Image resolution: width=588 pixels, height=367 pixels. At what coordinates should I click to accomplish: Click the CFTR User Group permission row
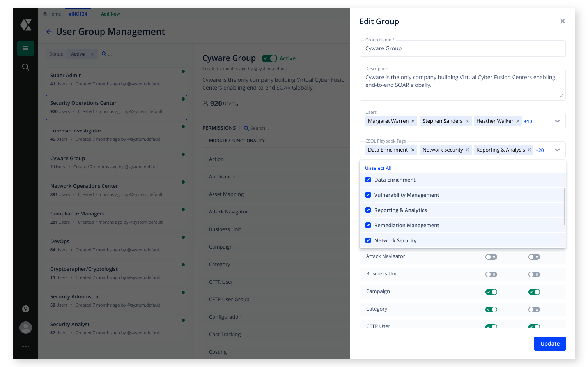(x=276, y=300)
